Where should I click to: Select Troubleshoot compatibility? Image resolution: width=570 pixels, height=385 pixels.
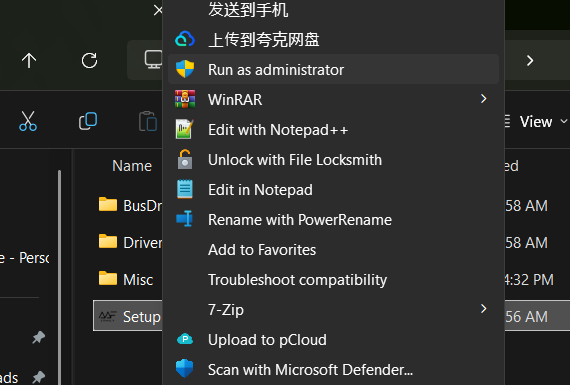pyautogui.click(x=333, y=280)
